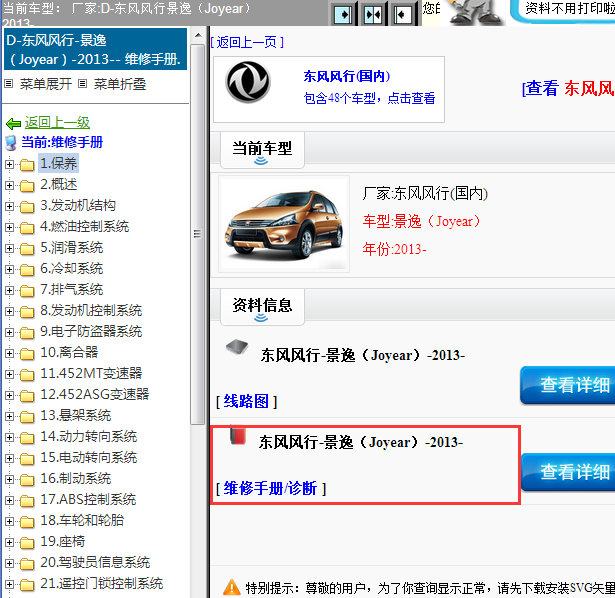Click the orange warning triangle icon
Image resolution: width=615 pixels, height=598 pixels.
(x=231, y=587)
